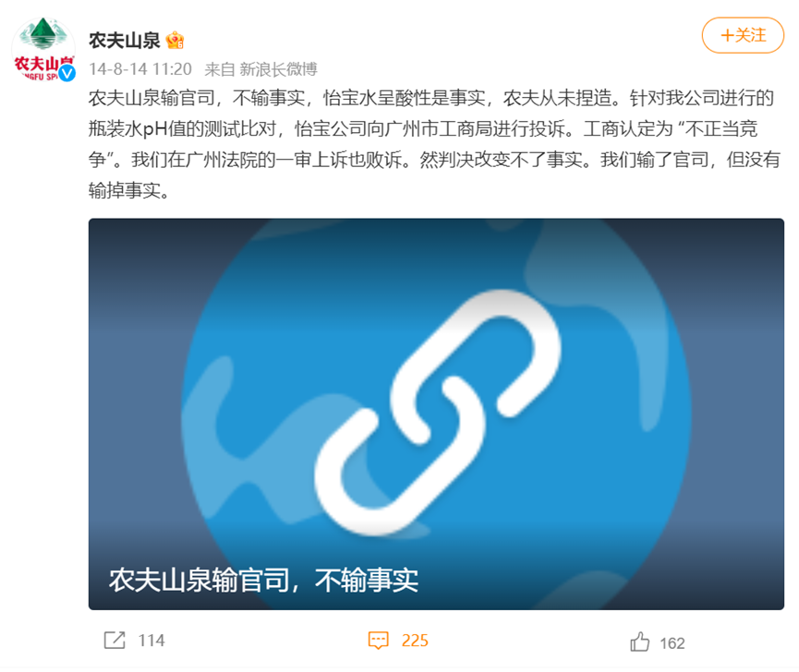Open comments via the orange speech bubble icon

point(378,641)
